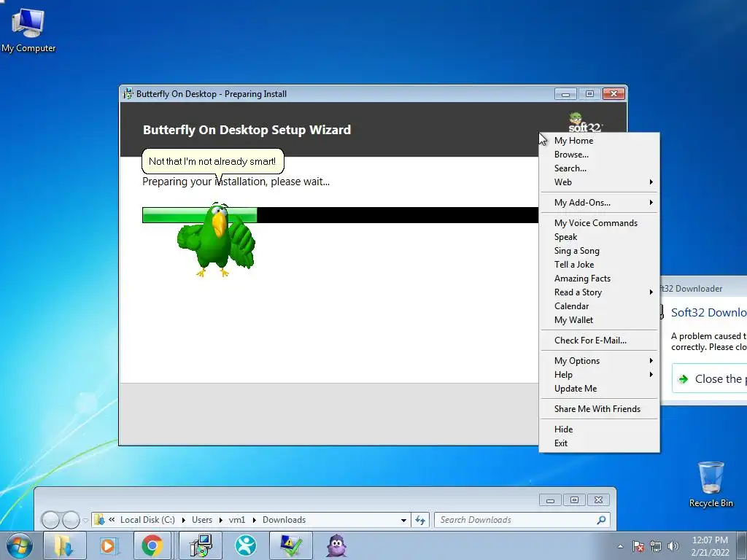The height and width of the screenshot is (560, 747).
Task: Click the volume speaker tray icon
Action: 673,546
